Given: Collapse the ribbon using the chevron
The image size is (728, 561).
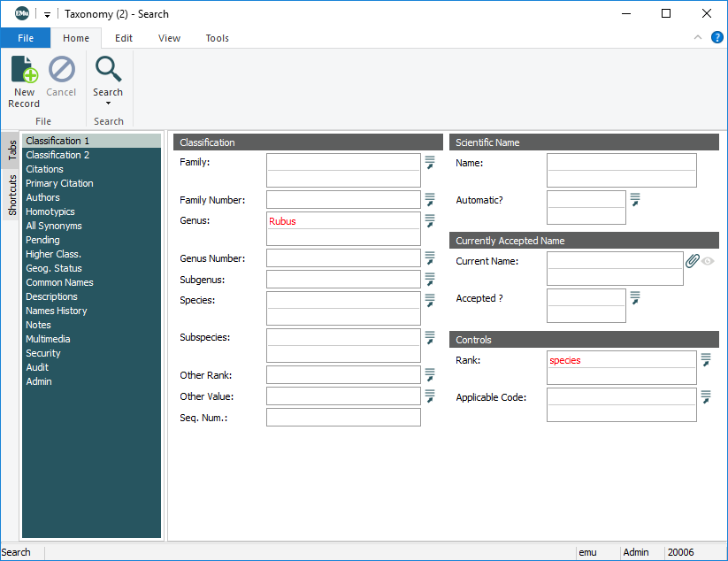Looking at the screenshot, I should click(x=698, y=37).
